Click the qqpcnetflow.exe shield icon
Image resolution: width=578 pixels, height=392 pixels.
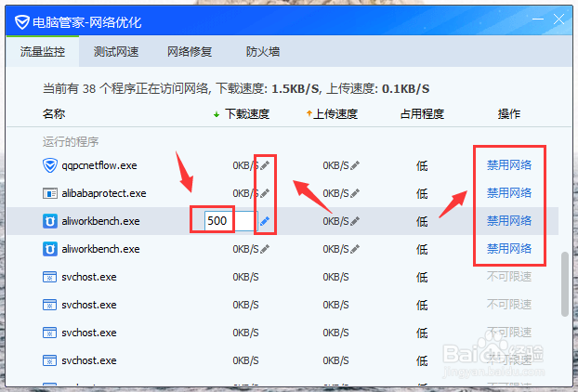(50, 165)
